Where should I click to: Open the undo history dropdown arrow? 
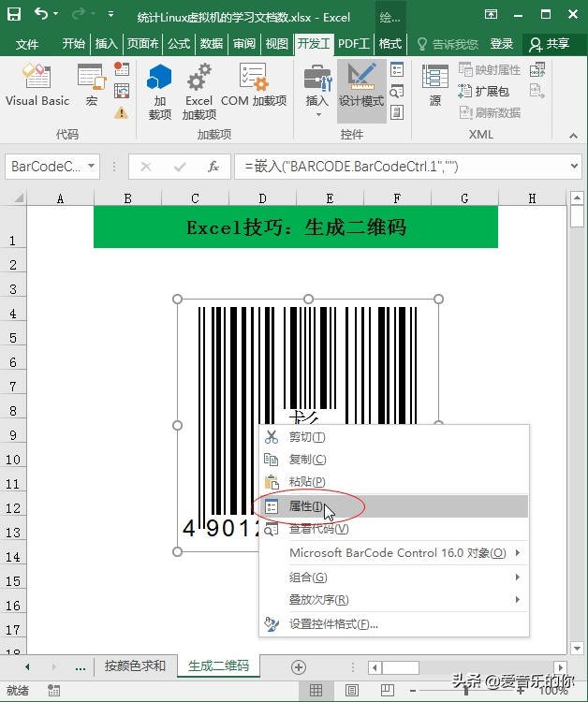(56, 14)
